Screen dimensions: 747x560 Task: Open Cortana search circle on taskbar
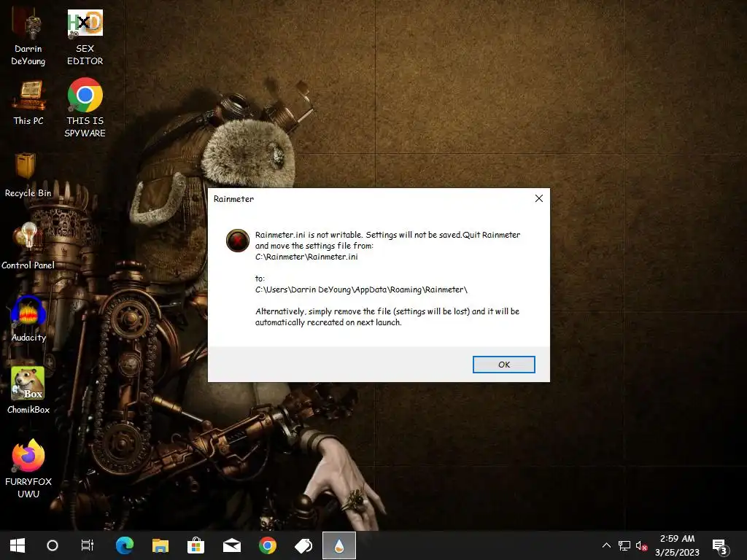pos(53,545)
